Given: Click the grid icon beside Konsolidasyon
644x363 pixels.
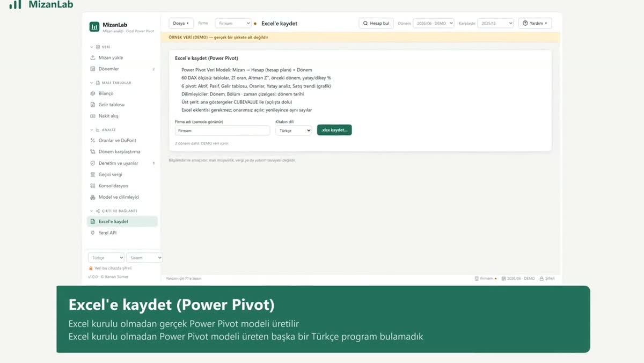Looking at the screenshot, I should coord(93,186).
